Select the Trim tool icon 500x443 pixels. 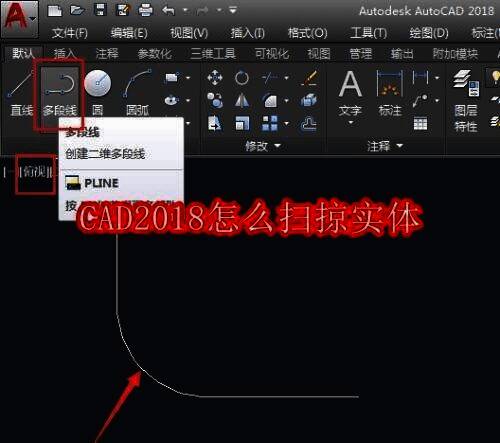coord(270,78)
